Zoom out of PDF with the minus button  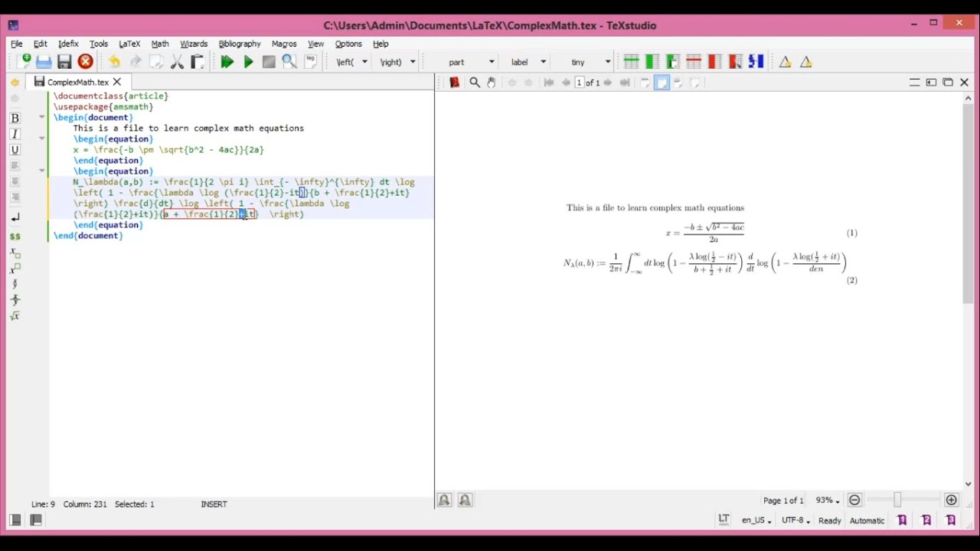click(854, 500)
